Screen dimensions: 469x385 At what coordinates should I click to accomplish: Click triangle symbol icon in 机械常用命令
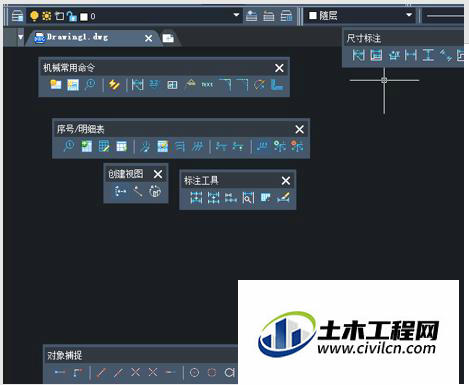point(190,84)
